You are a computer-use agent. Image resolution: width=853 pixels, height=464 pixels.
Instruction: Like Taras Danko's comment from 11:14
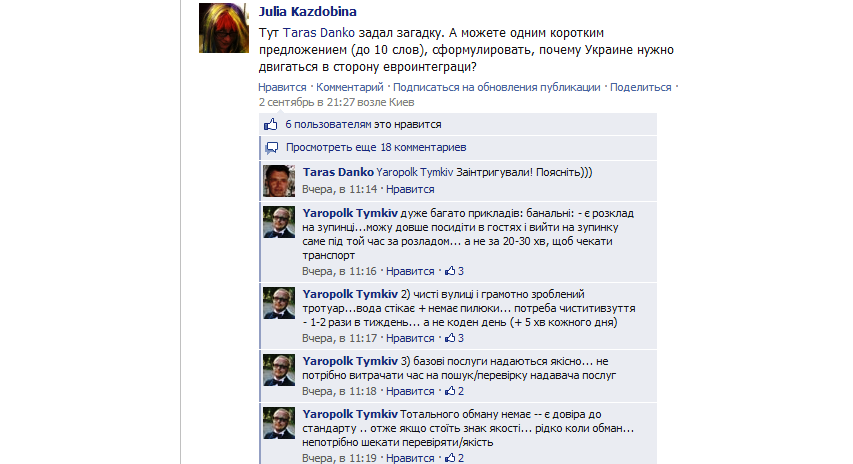coord(410,189)
